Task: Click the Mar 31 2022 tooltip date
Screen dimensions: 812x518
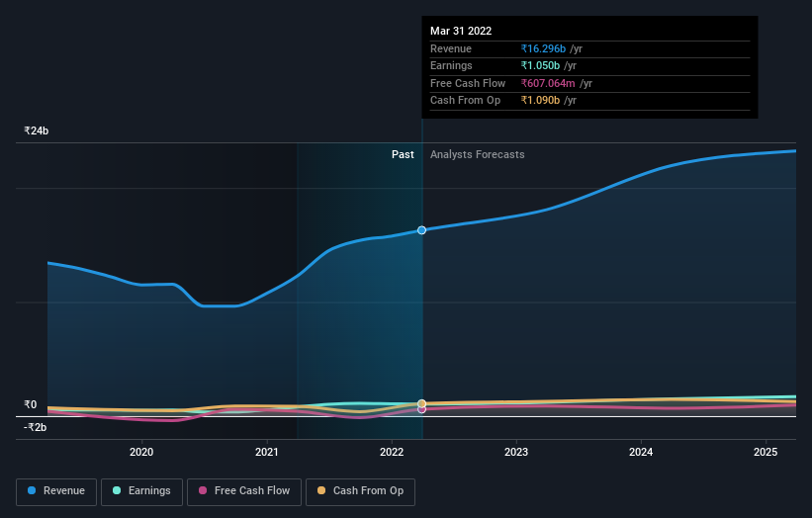Action: pos(461,31)
